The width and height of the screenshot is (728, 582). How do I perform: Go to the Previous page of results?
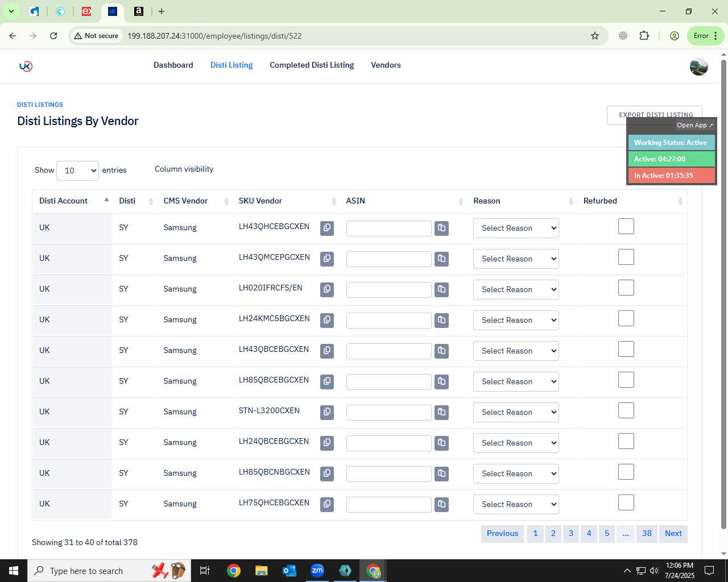click(502, 533)
